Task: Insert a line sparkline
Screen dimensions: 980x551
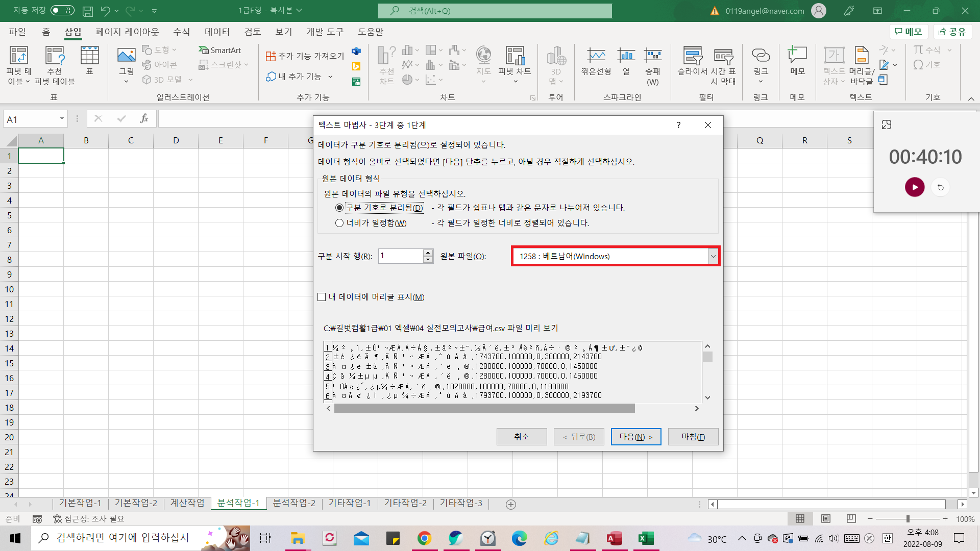Action: [596, 56]
